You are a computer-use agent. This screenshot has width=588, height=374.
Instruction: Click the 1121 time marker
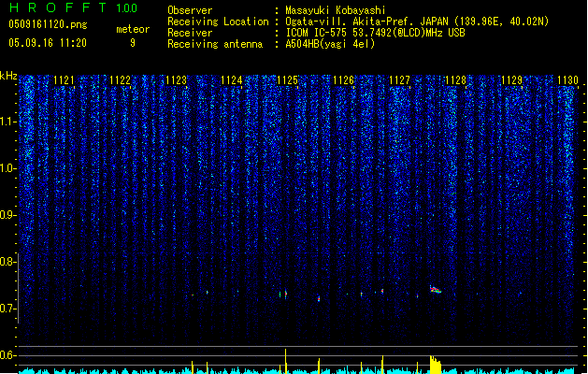click(x=64, y=80)
